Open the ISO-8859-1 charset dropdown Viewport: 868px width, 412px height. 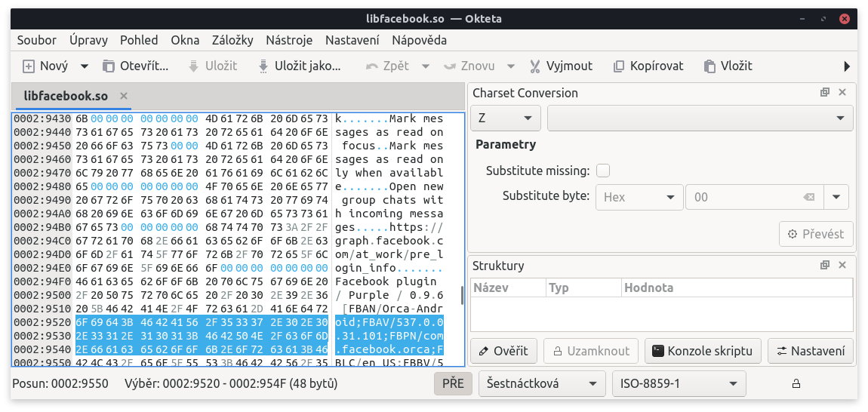point(679,383)
